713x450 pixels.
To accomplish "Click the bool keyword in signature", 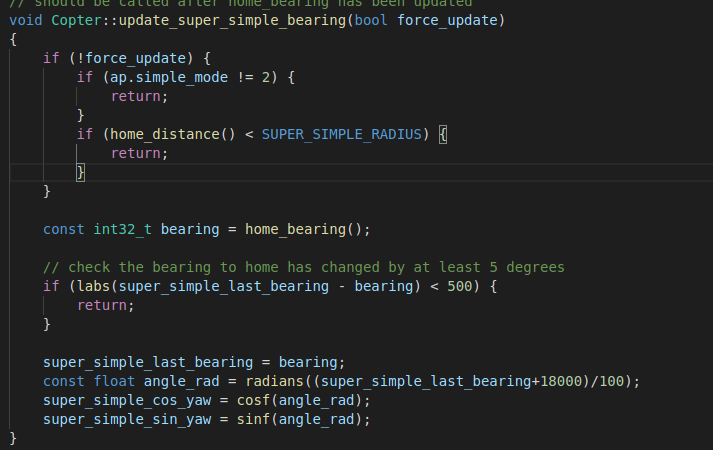I will click(371, 20).
